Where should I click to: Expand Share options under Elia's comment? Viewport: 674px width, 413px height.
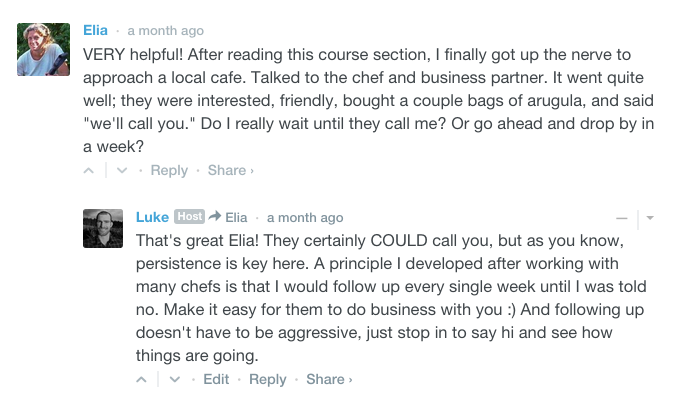[x=230, y=171]
